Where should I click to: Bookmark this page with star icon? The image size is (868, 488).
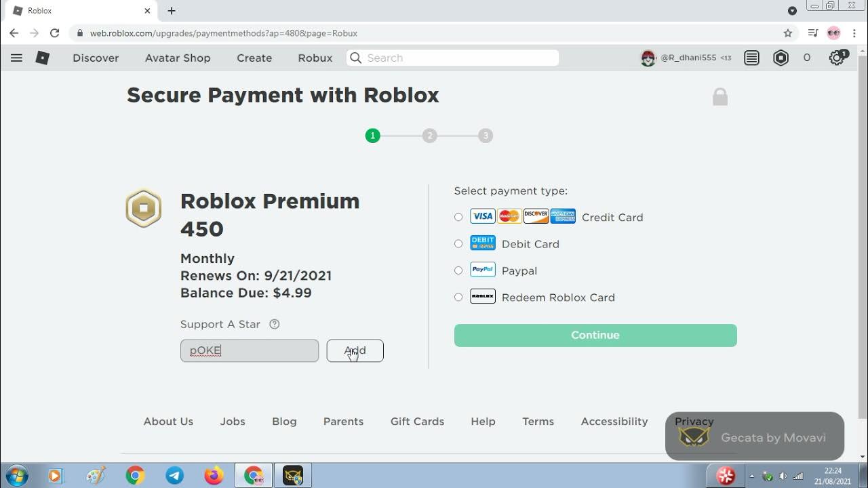788,33
